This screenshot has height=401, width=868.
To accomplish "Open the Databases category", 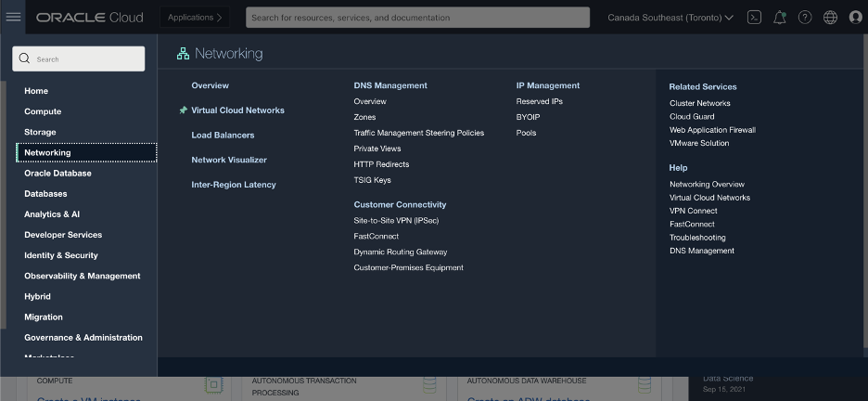I will click(x=45, y=193).
